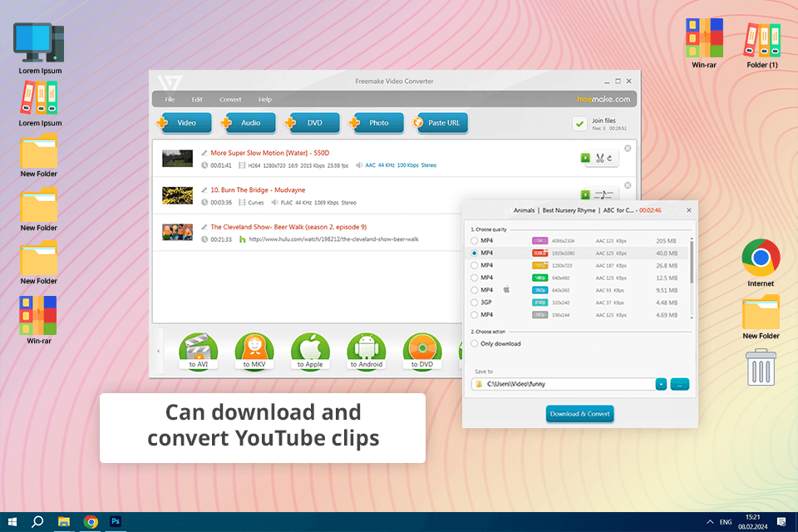Click Burn The Bridge thumbnail
The width and height of the screenshot is (798, 532).
pos(177,195)
